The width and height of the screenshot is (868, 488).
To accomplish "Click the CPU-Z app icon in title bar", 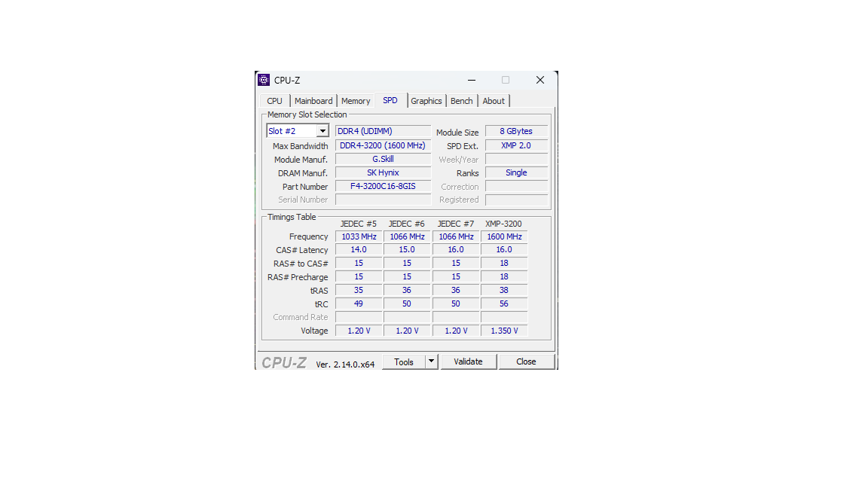I will click(264, 80).
